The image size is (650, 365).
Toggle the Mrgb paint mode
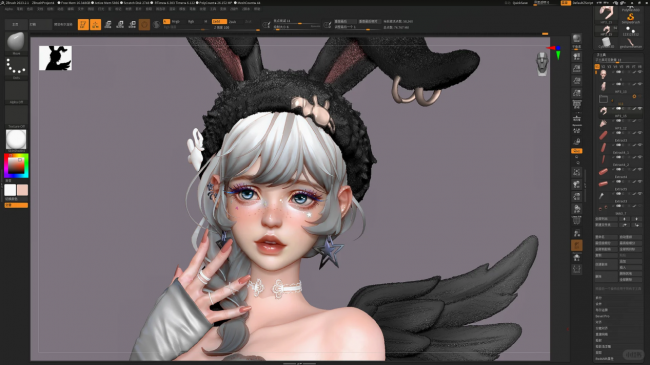click(176, 22)
